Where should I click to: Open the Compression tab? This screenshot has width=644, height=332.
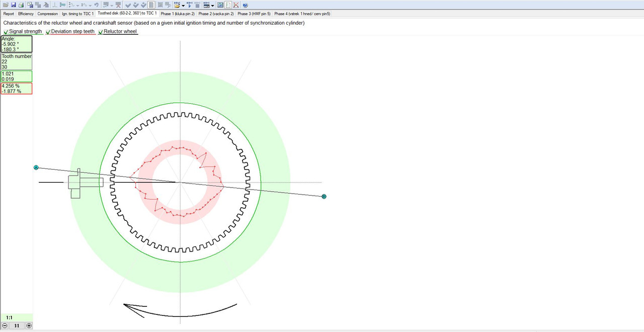click(x=48, y=14)
